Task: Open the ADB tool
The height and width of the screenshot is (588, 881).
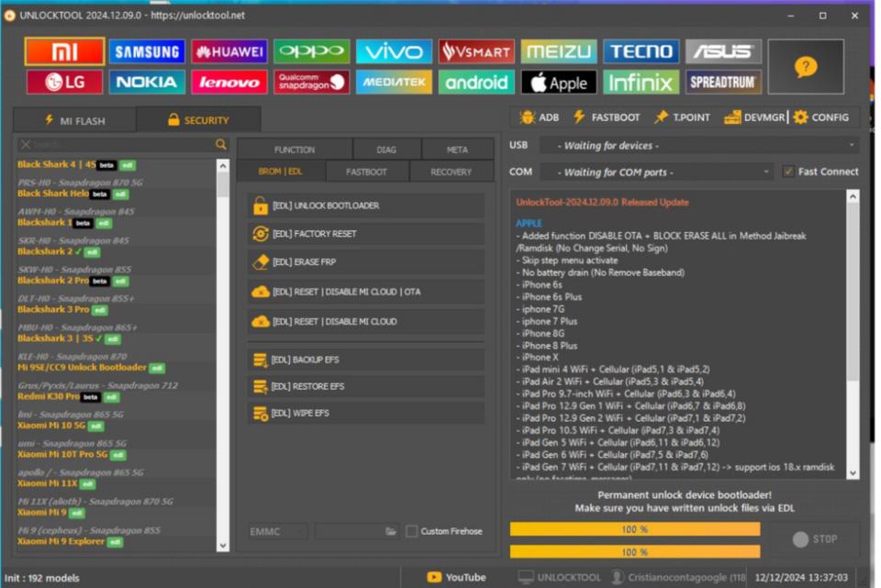Action: click(x=540, y=117)
